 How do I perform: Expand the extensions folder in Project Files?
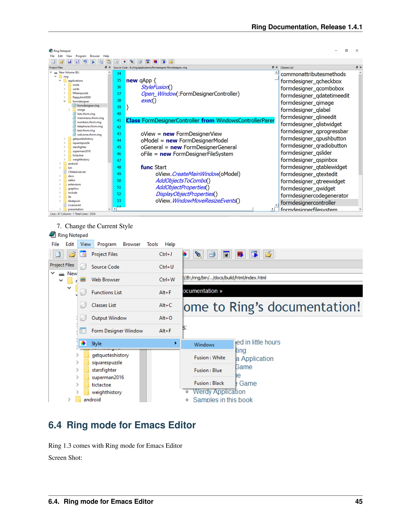tap(60, 184)
